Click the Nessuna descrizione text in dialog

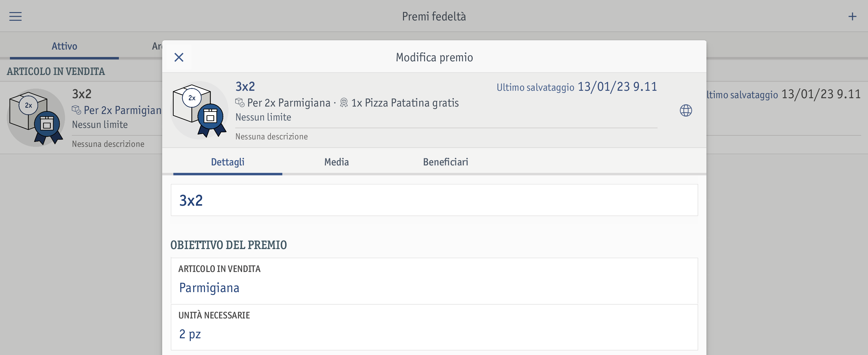click(271, 137)
